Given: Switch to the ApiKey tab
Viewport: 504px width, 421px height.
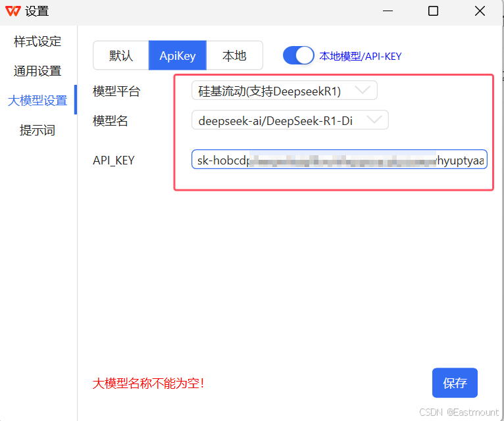Looking at the screenshot, I should [x=178, y=56].
